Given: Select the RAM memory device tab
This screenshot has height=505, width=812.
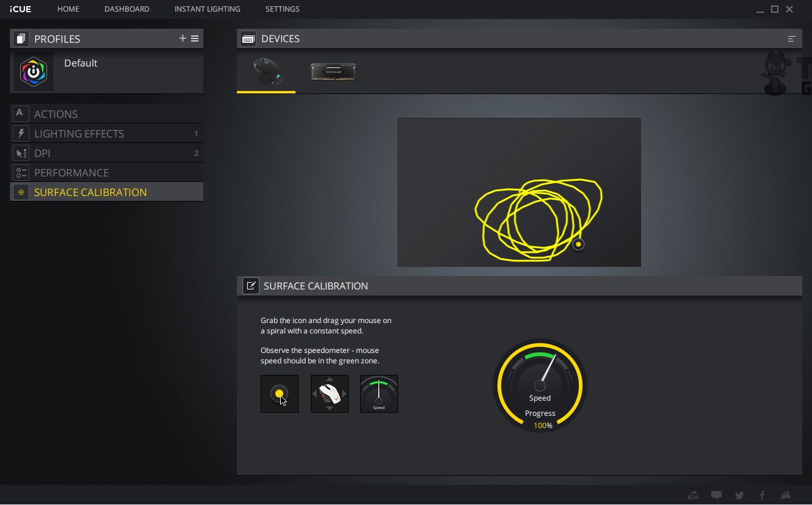Looking at the screenshot, I should click(x=333, y=71).
